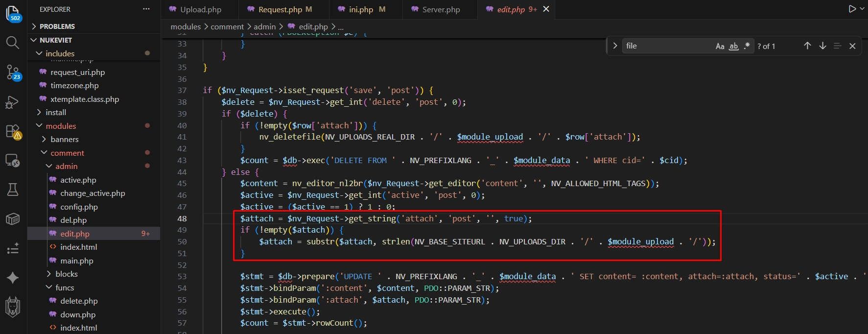Click the Run file play button
Viewport: 868px width, 334px height.
coord(852,9)
